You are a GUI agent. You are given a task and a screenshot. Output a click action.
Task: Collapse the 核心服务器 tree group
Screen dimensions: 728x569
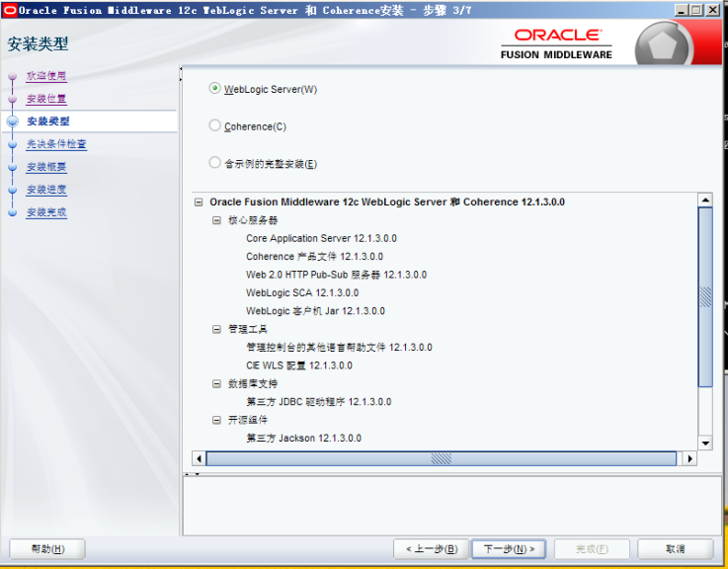[x=217, y=220]
